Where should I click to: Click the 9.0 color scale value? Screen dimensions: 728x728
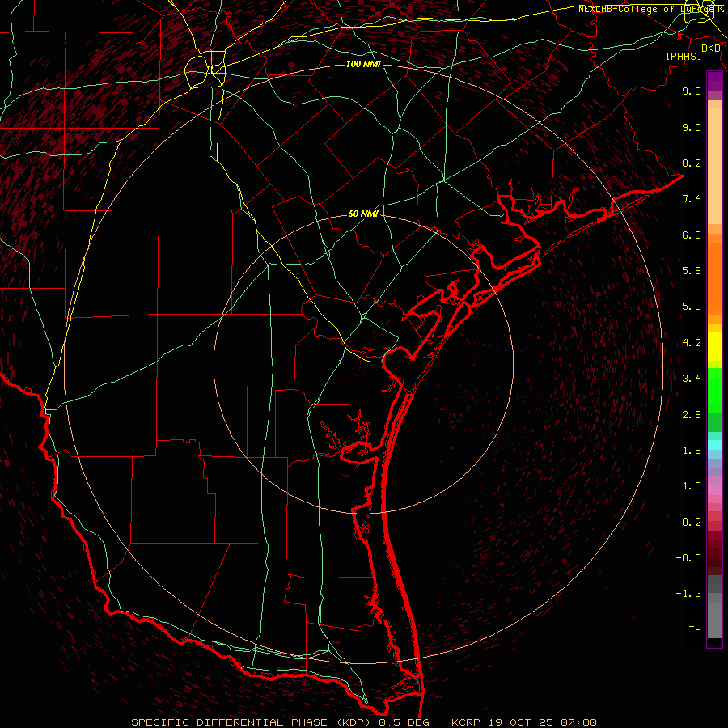[692, 127]
